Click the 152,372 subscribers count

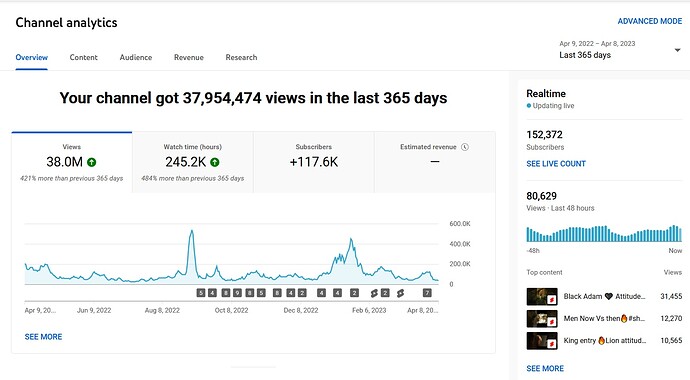544,135
